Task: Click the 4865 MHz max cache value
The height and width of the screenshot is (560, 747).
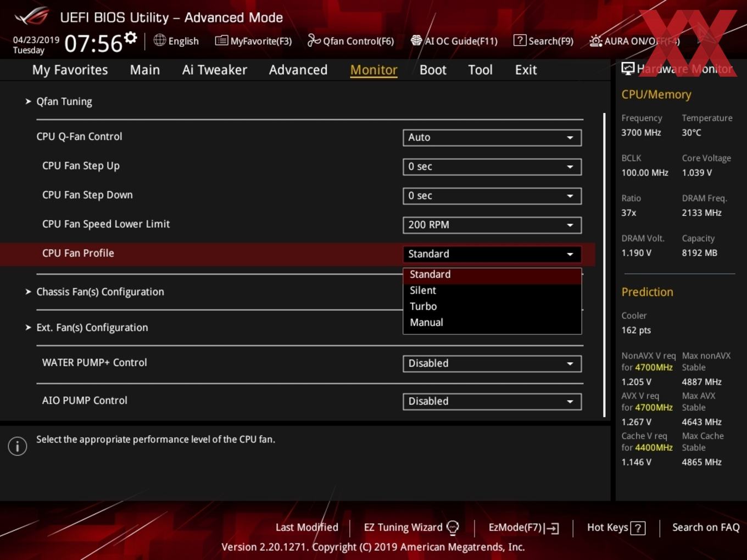Action: (701, 462)
